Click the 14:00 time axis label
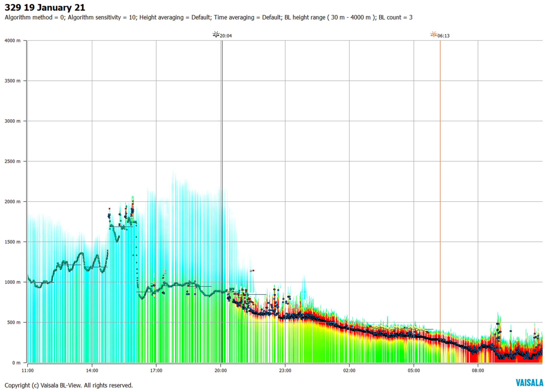Screen dimensions: 551x392 click(x=92, y=371)
